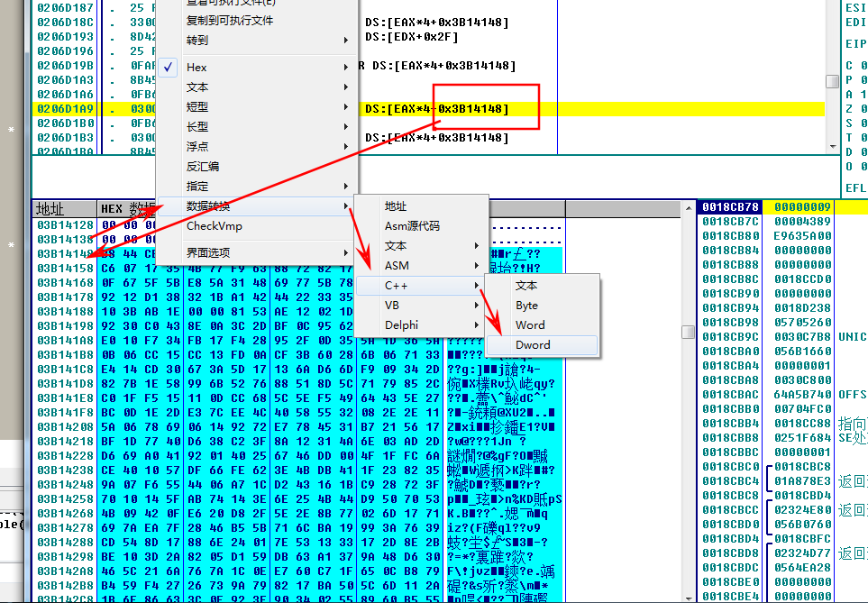Choose Word in the C++ submenu

click(542, 325)
